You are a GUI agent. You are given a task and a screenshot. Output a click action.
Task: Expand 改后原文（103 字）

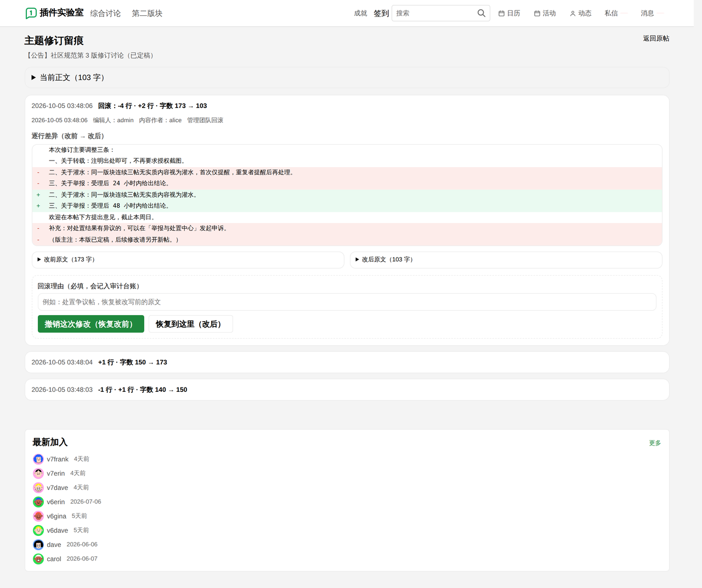tap(506, 260)
